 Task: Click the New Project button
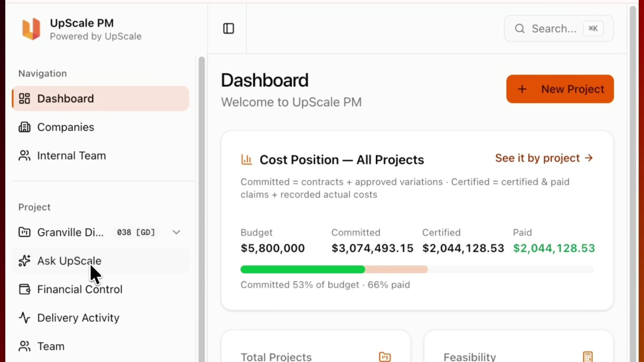click(x=560, y=89)
